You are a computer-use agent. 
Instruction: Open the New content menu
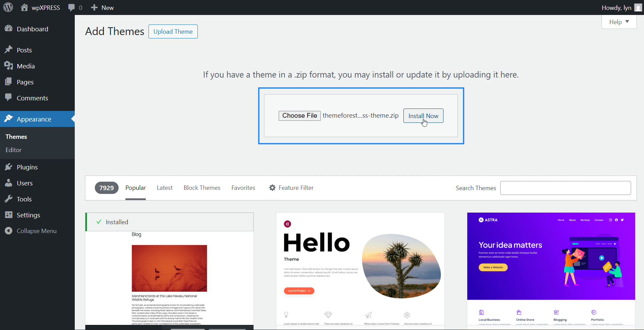102,7
